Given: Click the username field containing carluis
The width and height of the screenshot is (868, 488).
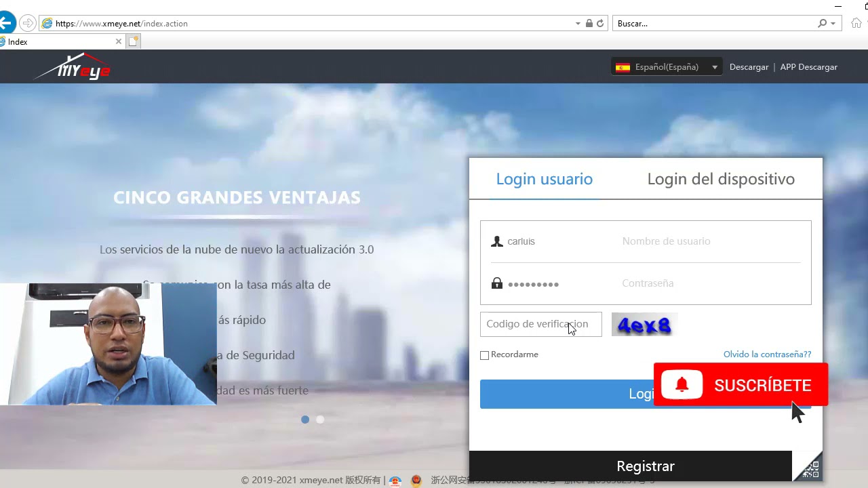Looking at the screenshot, I should 646,241.
